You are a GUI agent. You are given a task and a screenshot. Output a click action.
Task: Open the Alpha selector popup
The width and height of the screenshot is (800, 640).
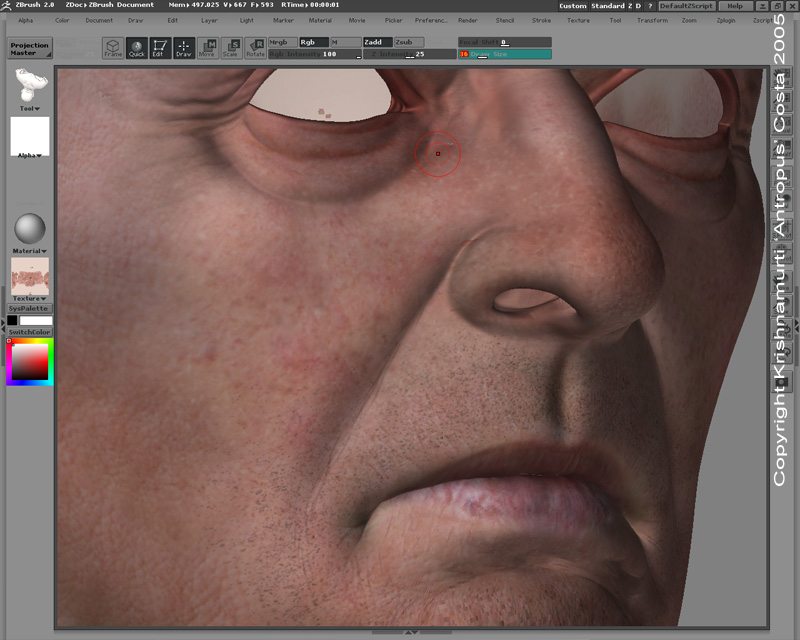30,137
